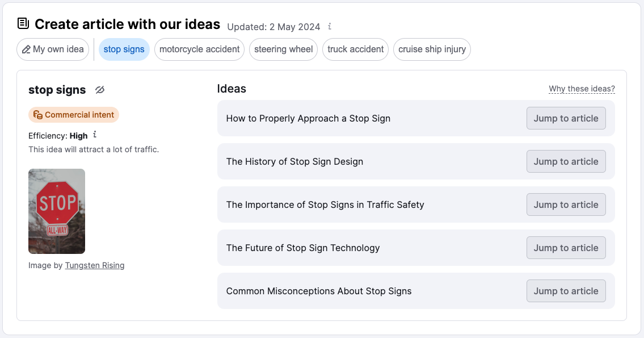Hide the stop signs idea with eye icon
The height and width of the screenshot is (338, 644).
[x=100, y=90]
